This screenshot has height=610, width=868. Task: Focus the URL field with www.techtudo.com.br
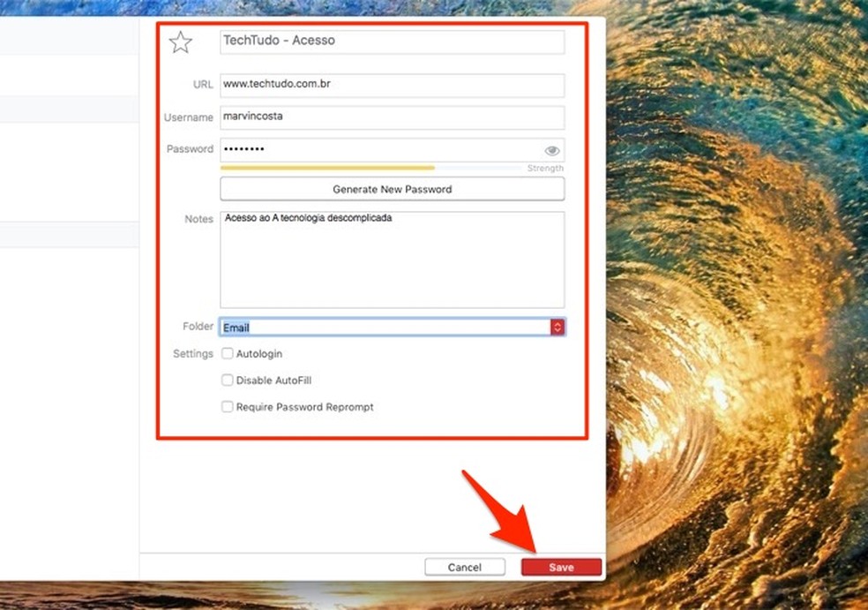[x=392, y=86]
